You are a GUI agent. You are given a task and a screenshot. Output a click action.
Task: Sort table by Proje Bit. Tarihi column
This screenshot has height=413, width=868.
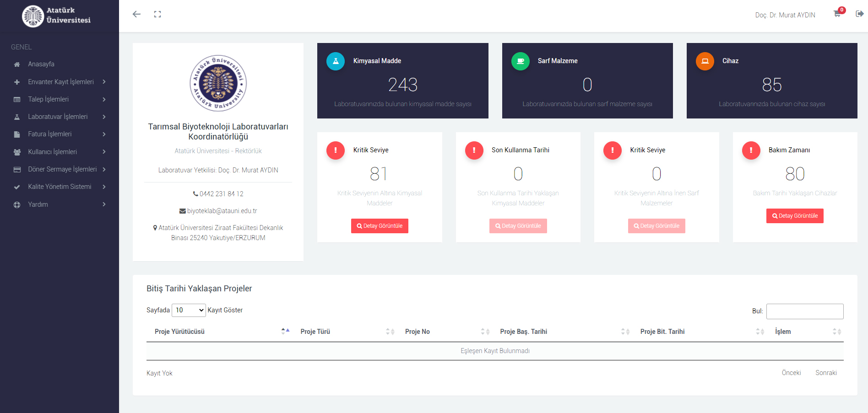pos(662,332)
